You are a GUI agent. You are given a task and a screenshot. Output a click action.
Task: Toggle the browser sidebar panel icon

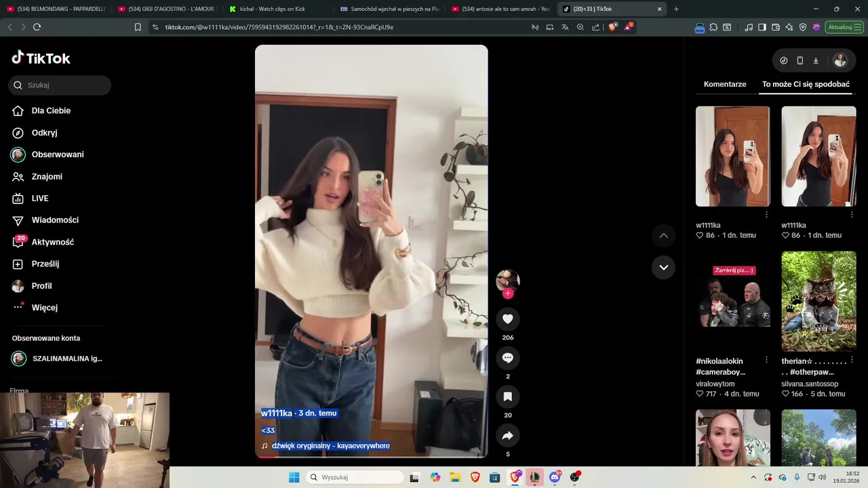[x=762, y=27]
